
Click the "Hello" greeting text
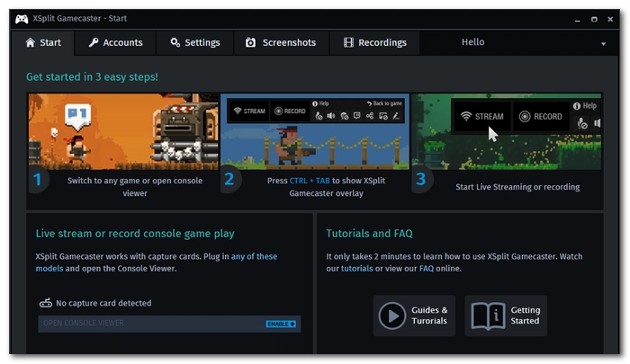[x=472, y=42]
